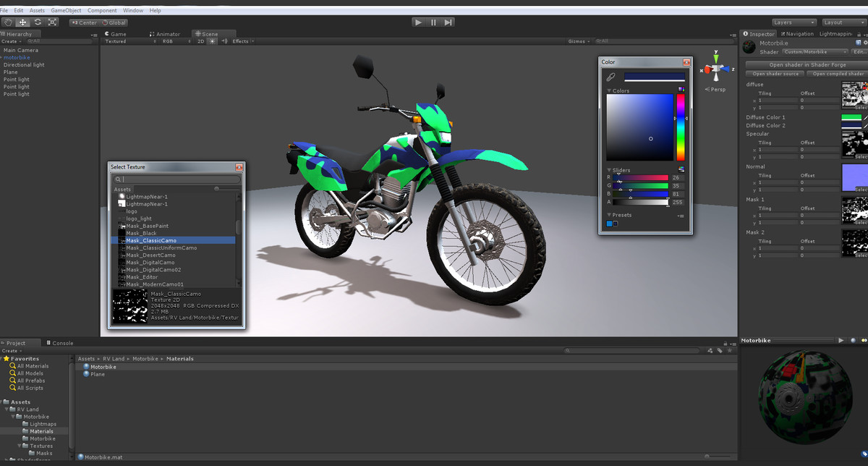Select the Hand tool in the toolbar
Image resolution: width=868 pixels, height=466 pixels.
click(8, 22)
